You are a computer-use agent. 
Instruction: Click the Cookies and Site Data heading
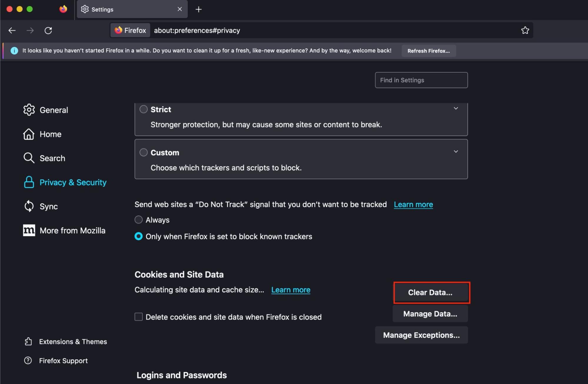(179, 274)
